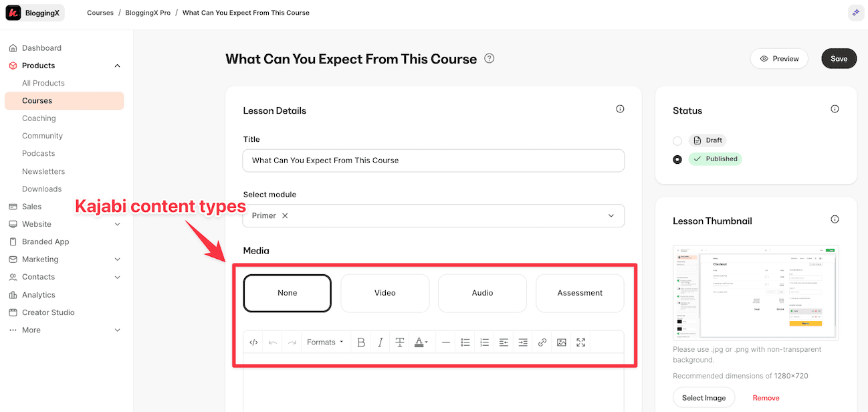Toggle bold formatting in the editor
Screen dimensions: 868x412
coord(361,342)
